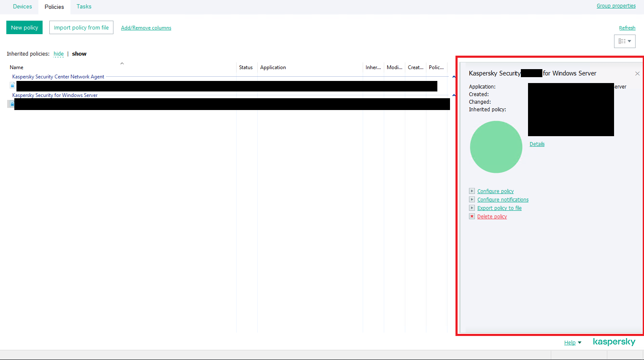This screenshot has height=360, width=644.
Task: Click the Configure policy link
Action: [x=496, y=191]
